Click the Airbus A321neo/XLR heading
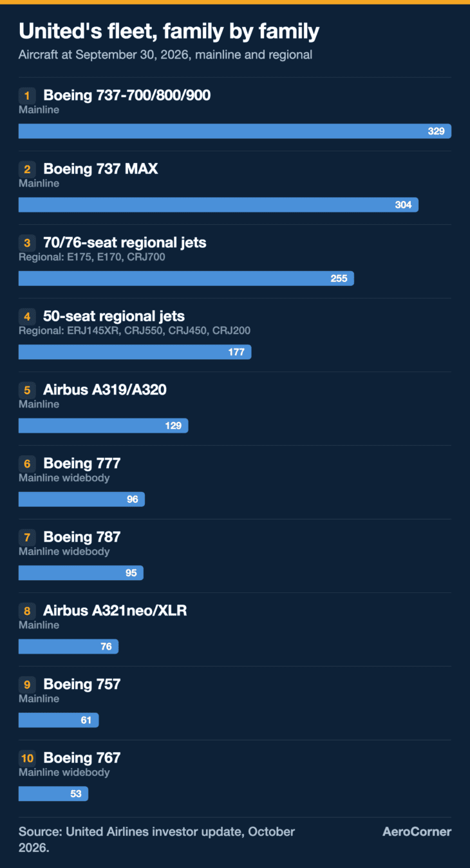The height and width of the screenshot is (868, 470). [x=115, y=610]
